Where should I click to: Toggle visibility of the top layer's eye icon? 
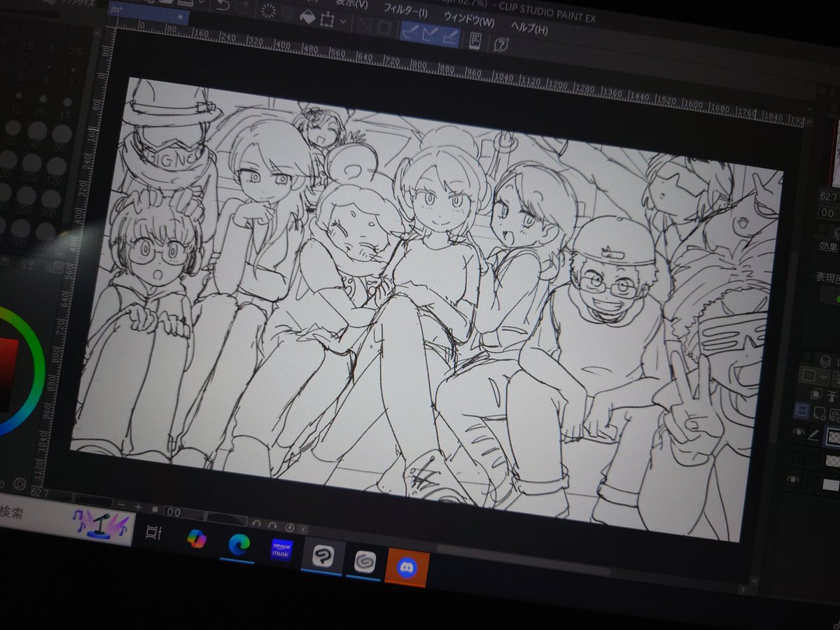(x=799, y=433)
